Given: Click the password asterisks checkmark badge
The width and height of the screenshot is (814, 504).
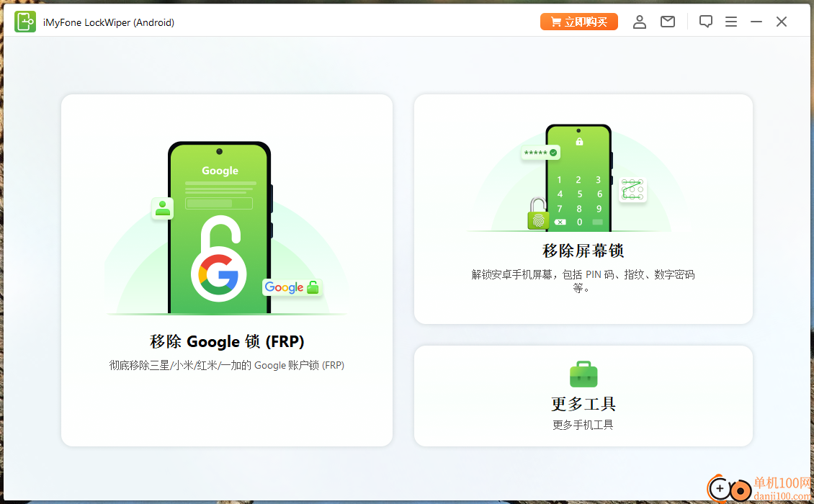Looking at the screenshot, I should point(540,153).
